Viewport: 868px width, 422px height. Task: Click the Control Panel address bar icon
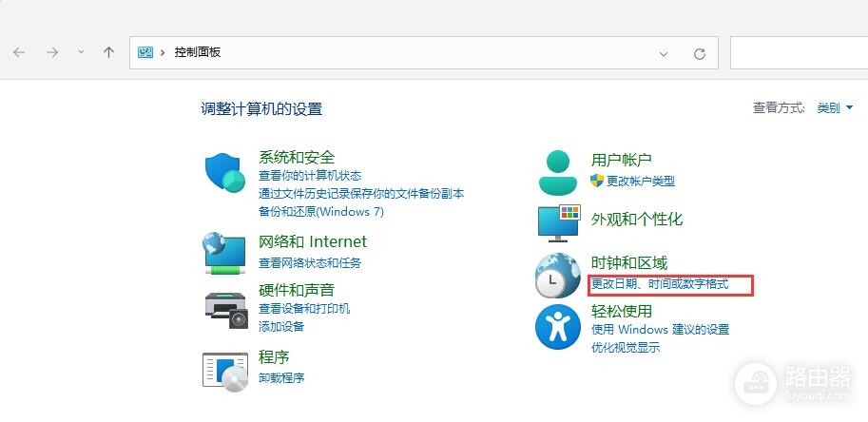[145, 52]
